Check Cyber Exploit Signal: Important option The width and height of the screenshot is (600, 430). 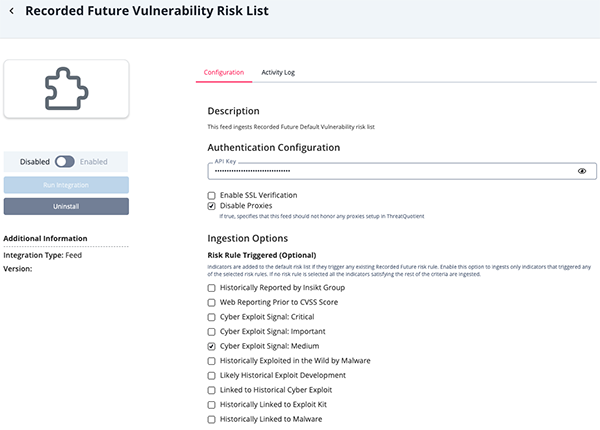click(x=212, y=331)
